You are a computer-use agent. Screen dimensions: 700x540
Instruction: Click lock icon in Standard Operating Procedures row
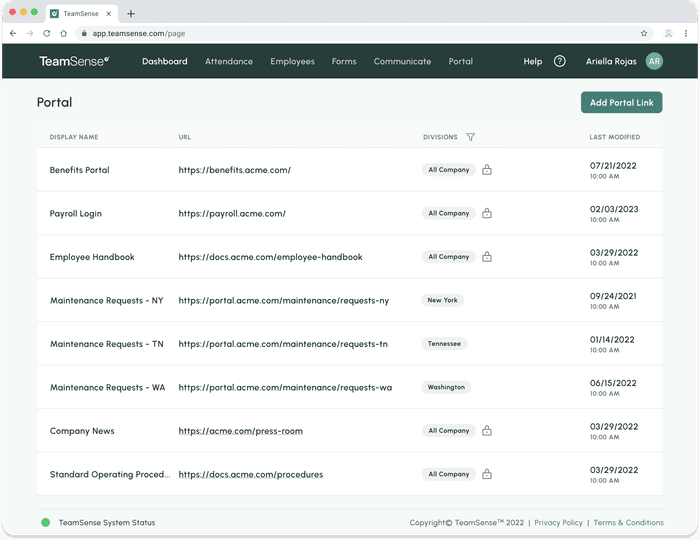click(x=487, y=474)
